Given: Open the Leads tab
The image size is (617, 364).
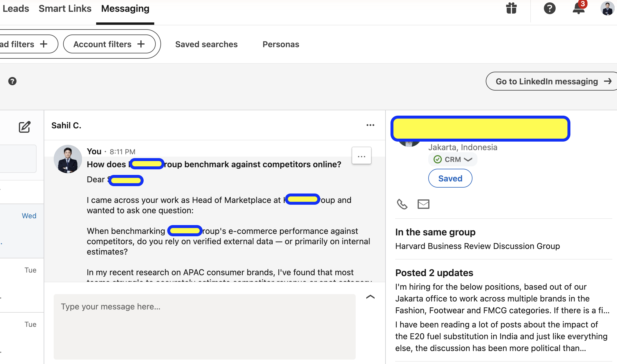Looking at the screenshot, I should coord(16,9).
